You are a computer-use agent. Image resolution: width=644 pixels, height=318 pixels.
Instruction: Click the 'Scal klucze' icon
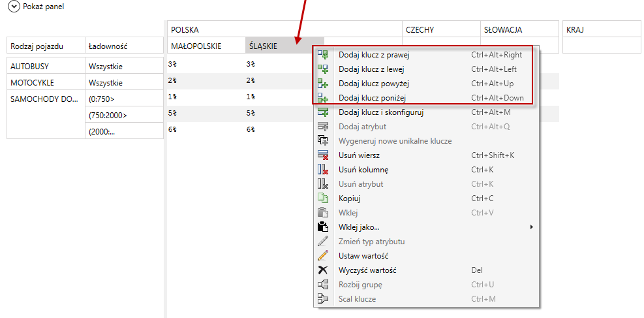coord(323,298)
